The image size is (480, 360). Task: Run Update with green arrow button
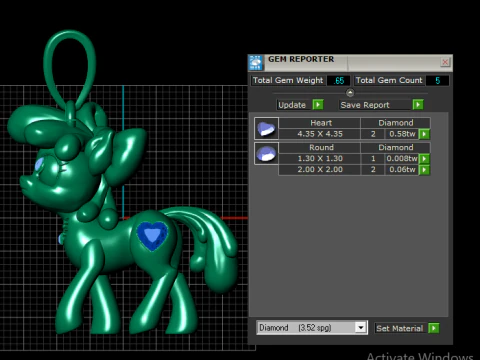318,105
